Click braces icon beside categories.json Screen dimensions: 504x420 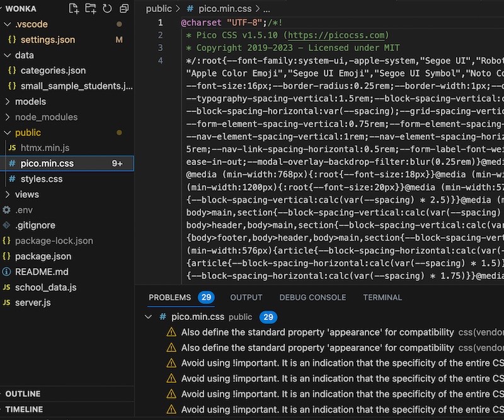coord(12,71)
